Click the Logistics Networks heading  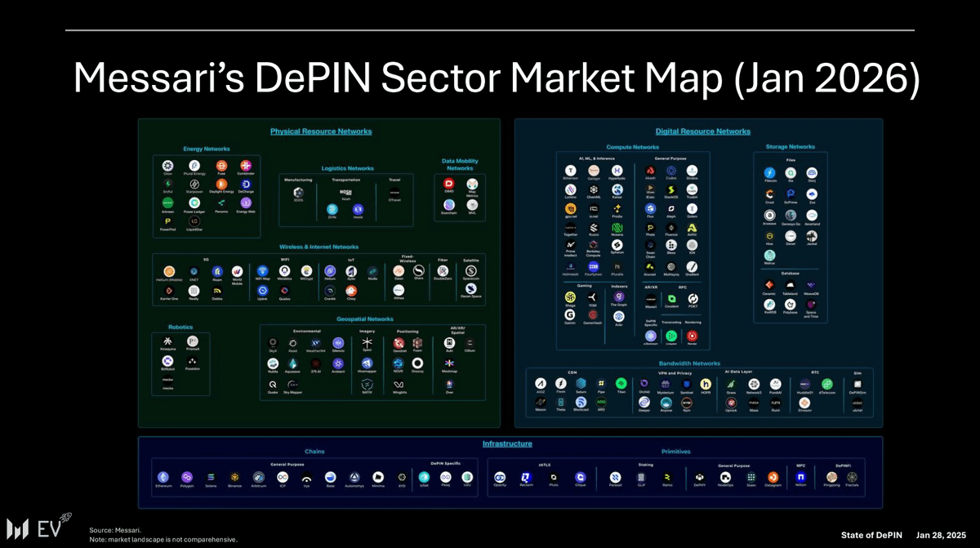pyautogui.click(x=347, y=167)
